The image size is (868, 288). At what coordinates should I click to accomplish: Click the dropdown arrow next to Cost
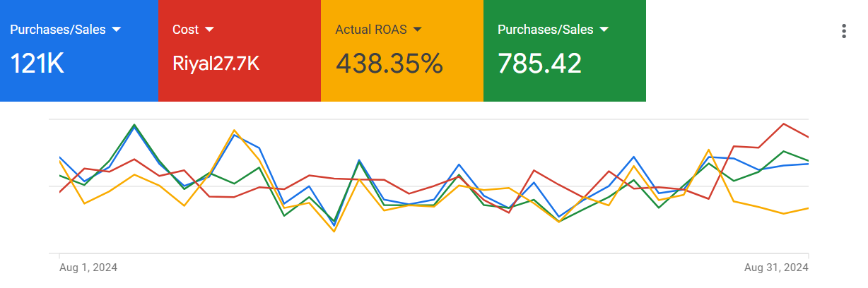tap(209, 30)
